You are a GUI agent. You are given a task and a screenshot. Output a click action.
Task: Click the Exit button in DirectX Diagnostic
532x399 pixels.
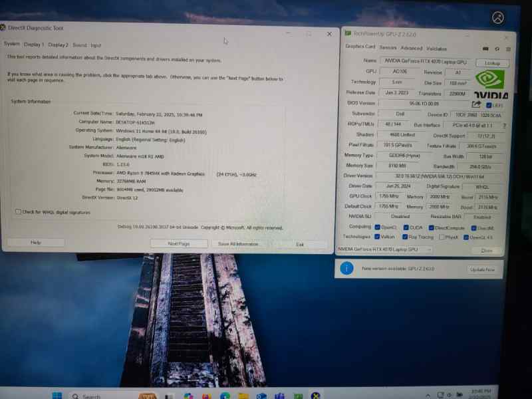299,244
